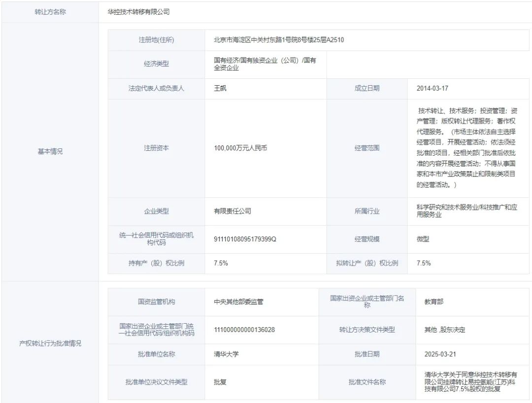Click the 转让方名称 header cell
This screenshot has width=532, height=403.
coord(50,12)
